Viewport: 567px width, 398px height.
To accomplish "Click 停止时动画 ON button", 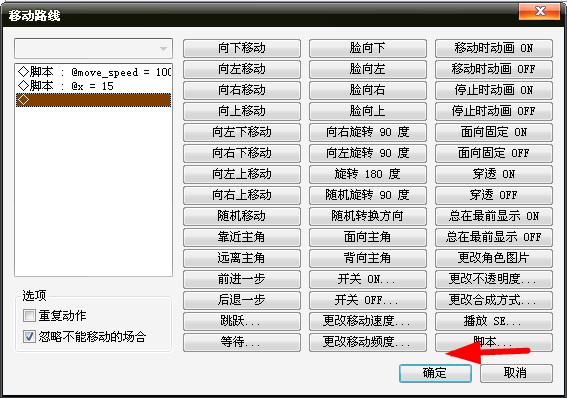I will coord(494,90).
